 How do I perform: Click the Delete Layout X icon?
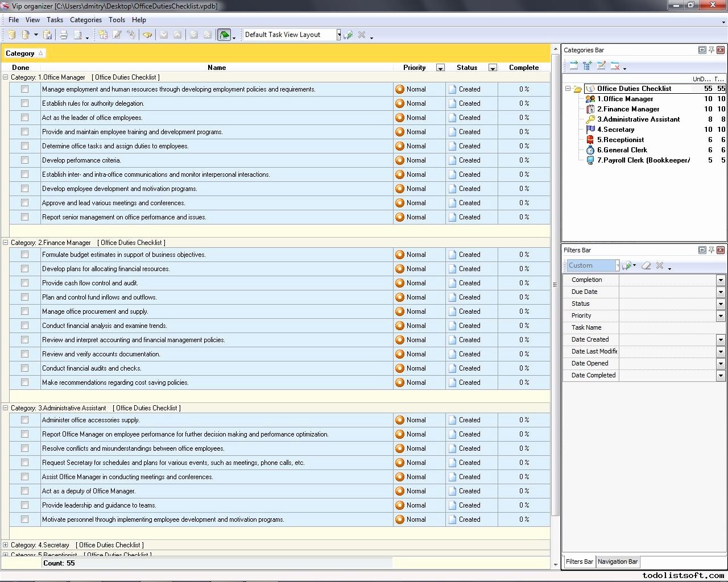pos(362,35)
